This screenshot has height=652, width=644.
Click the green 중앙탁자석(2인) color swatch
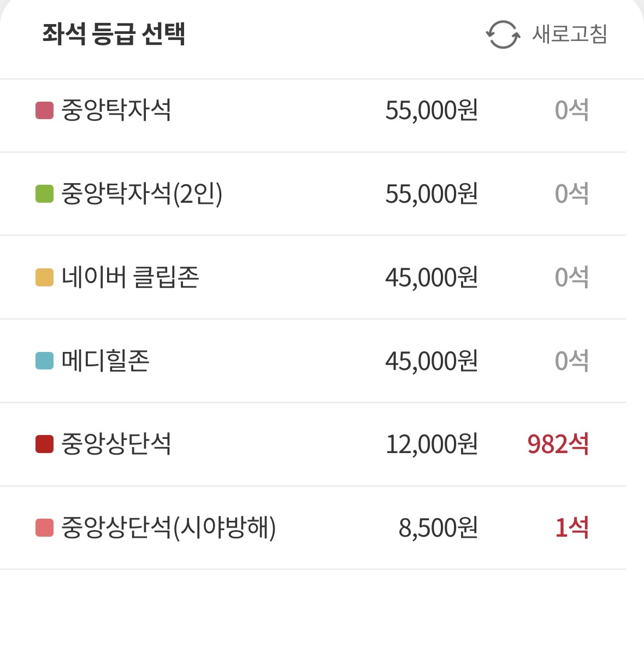(x=44, y=194)
